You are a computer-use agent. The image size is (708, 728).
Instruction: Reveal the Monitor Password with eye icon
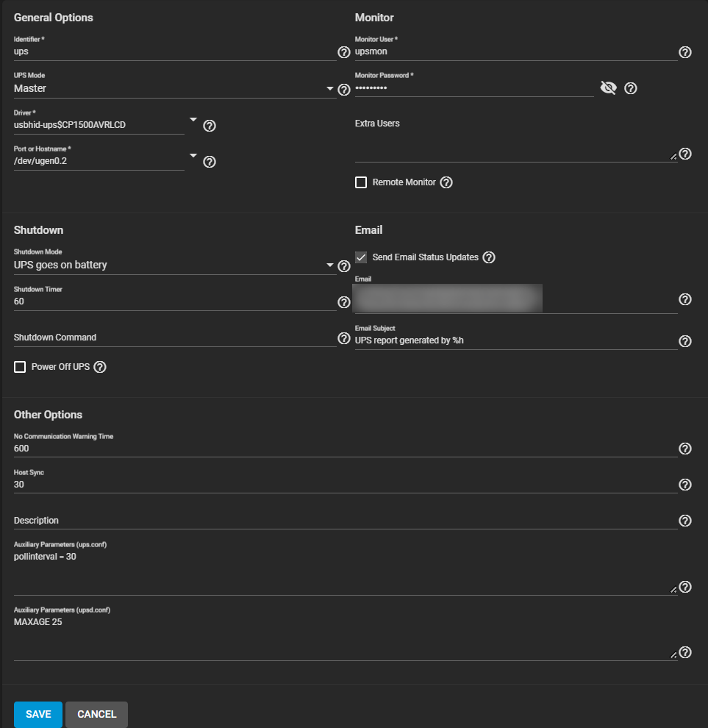608,88
